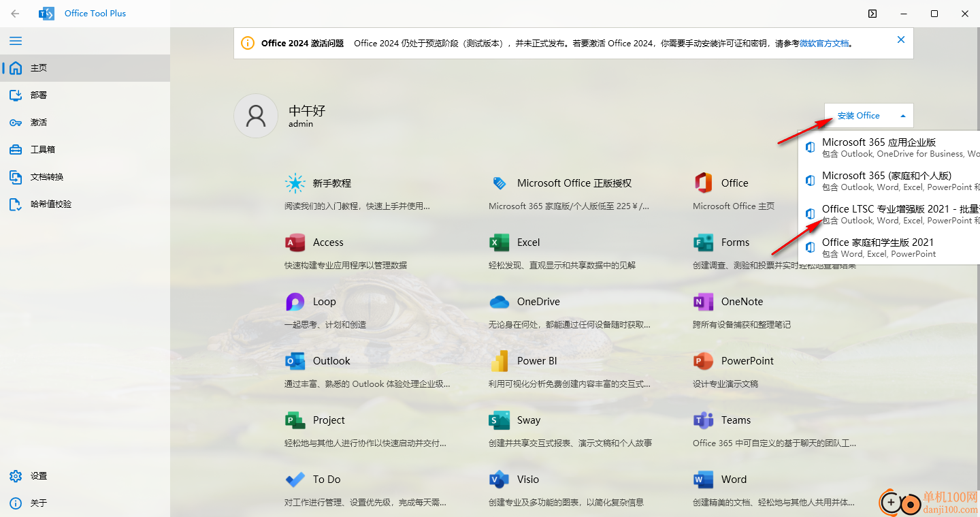Choose Office 家庭和学生版 2021 entry
980x517 pixels.
click(889, 248)
